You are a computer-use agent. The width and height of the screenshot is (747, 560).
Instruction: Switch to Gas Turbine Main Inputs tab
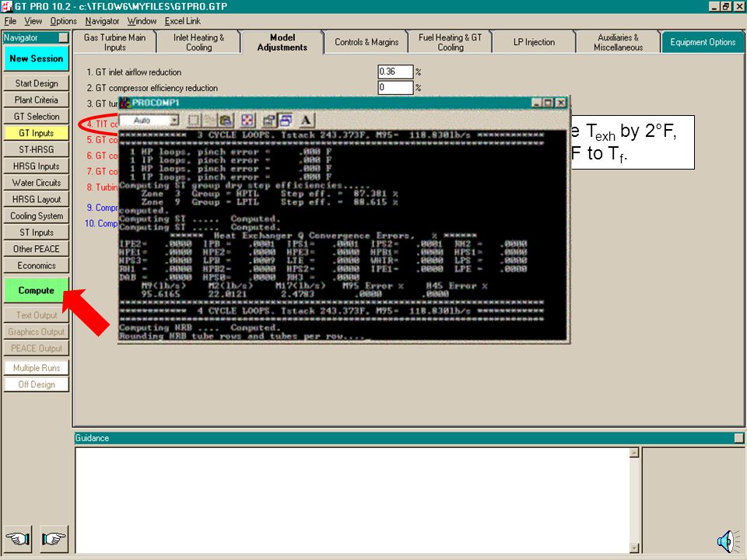pos(115,42)
